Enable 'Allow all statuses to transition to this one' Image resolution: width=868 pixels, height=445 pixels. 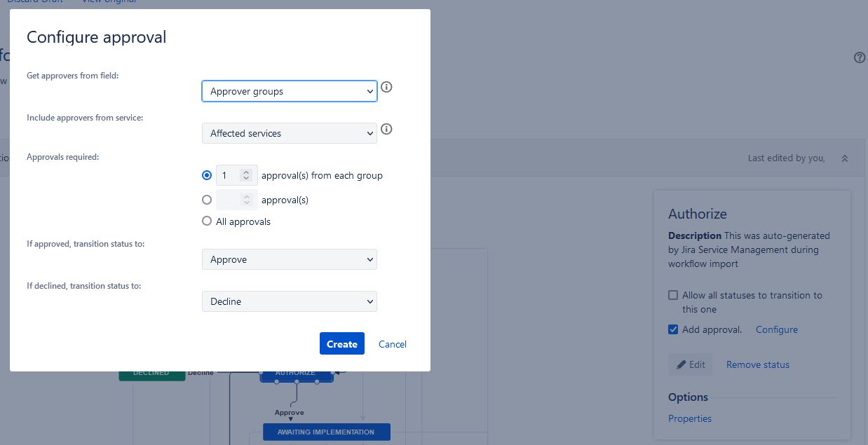click(x=673, y=295)
